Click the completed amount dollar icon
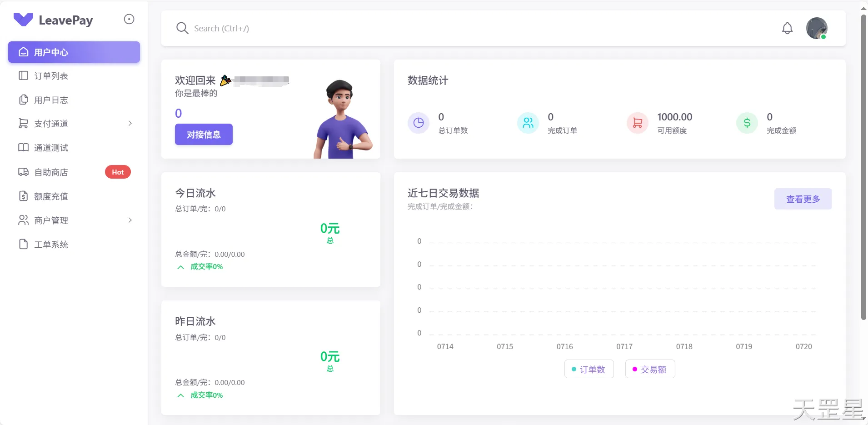The height and width of the screenshot is (425, 868). (747, 123)
